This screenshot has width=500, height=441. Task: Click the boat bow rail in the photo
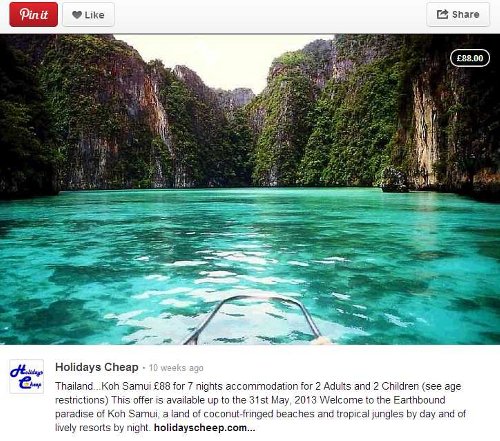[x=255, y=317]
